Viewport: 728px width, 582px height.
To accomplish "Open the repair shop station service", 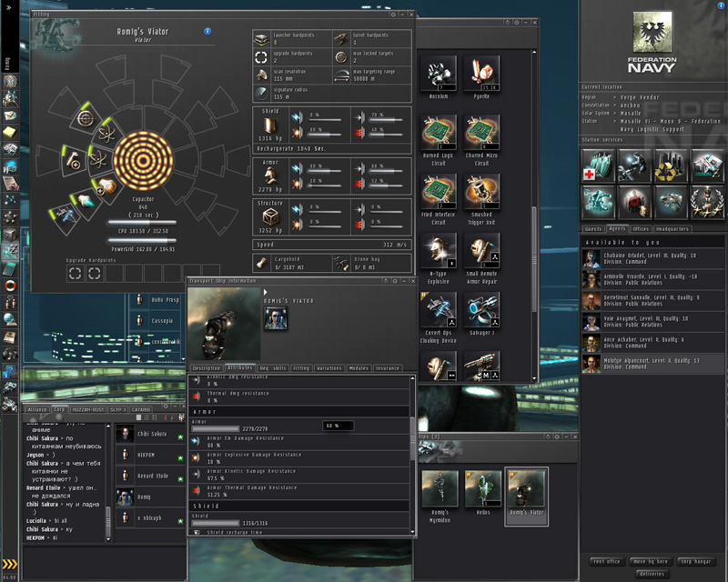I will (x=633, y=166).
